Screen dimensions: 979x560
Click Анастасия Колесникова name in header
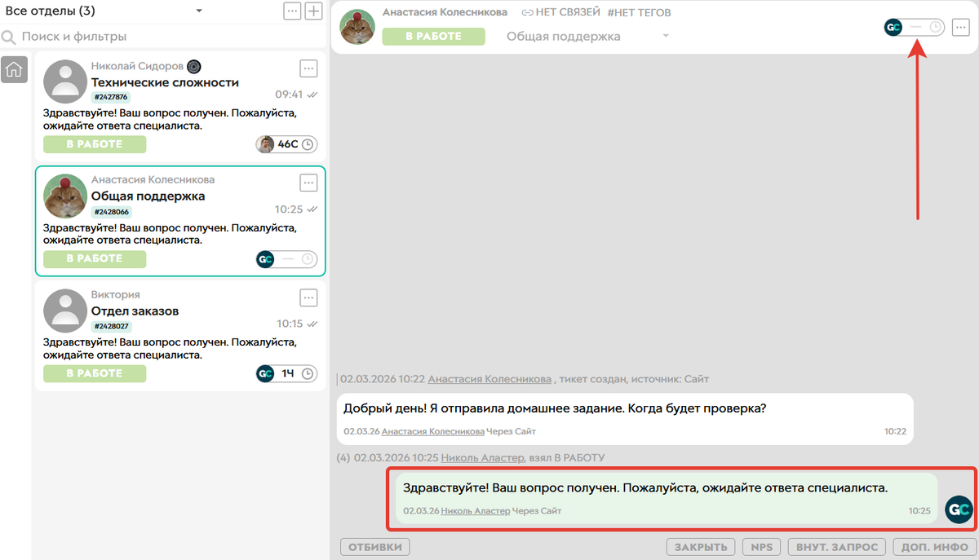coord(445,12)
